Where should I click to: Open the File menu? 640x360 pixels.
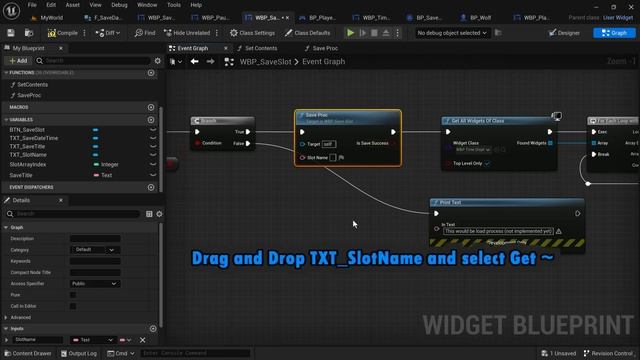pos(32,5)
